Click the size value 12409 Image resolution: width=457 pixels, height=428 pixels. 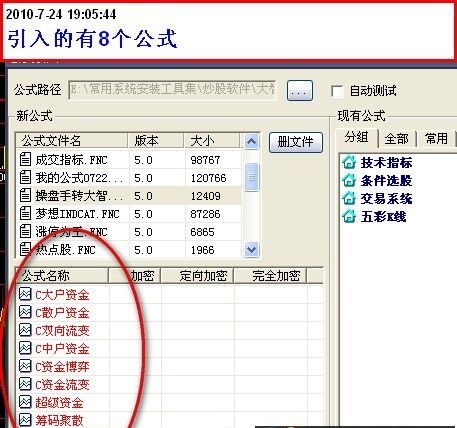pyautogui.click(x=205, y=196)
